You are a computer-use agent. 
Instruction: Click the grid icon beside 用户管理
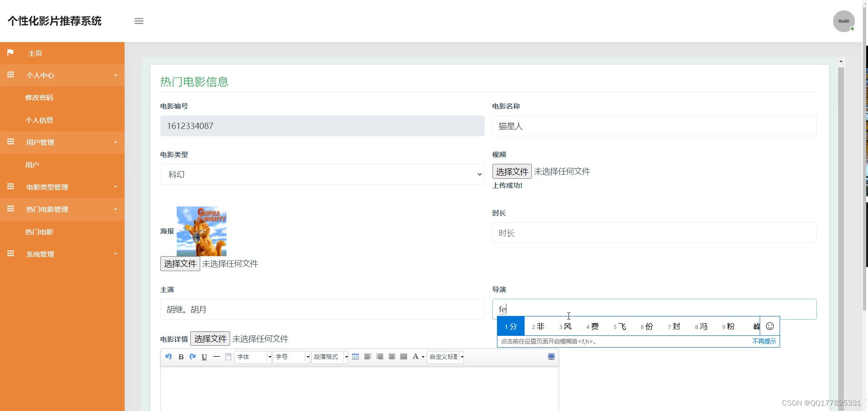(10, 142)
